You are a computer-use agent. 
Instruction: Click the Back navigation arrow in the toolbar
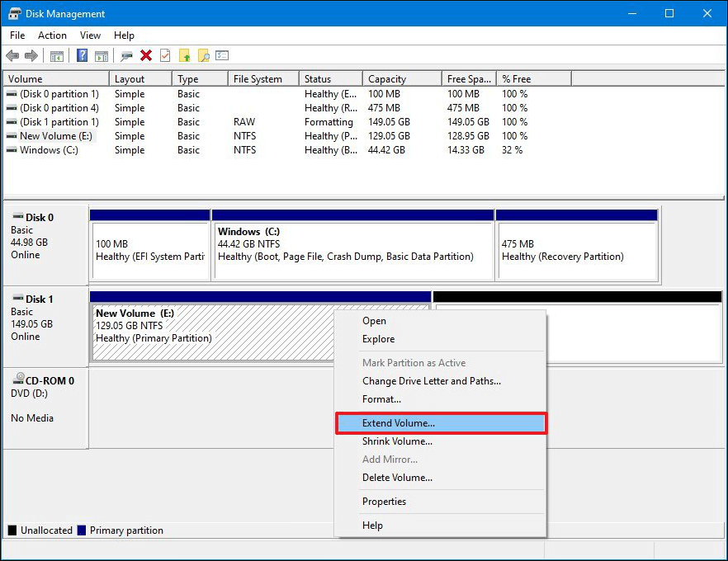13,55
